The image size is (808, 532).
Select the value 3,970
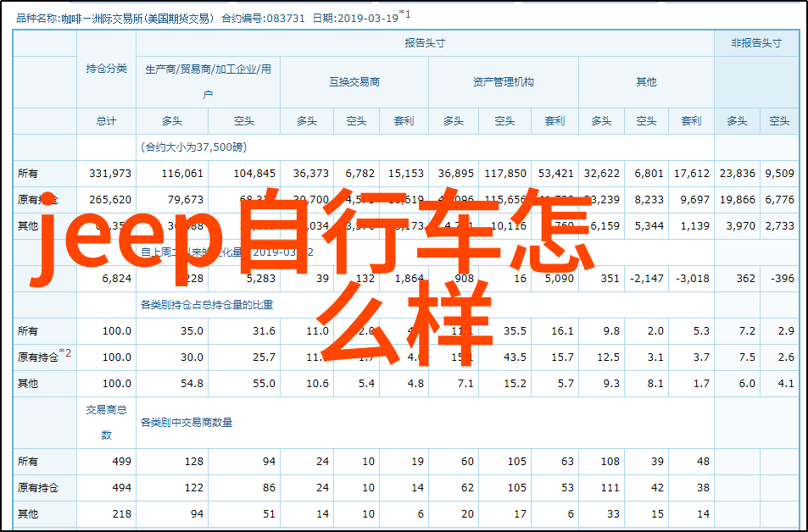(x=740, y=225)
